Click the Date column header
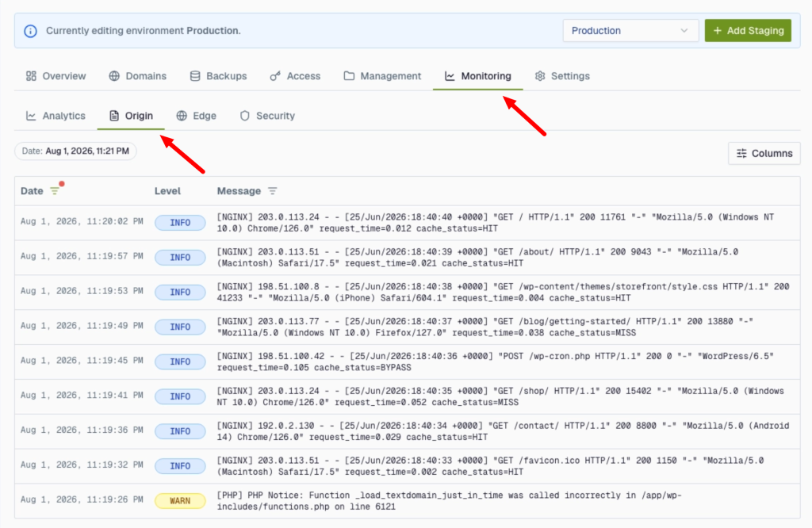 [x=32, y=191]
